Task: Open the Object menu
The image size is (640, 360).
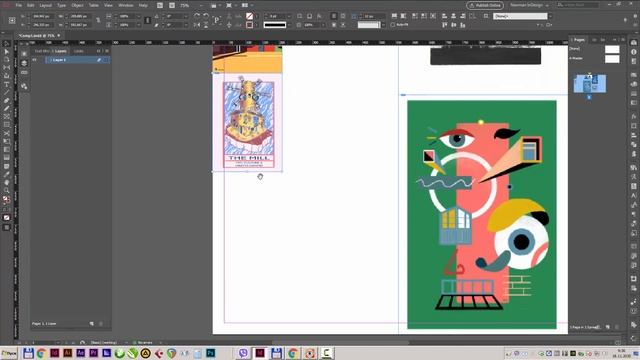Action: pyautogui.click(x=77, y=5)
